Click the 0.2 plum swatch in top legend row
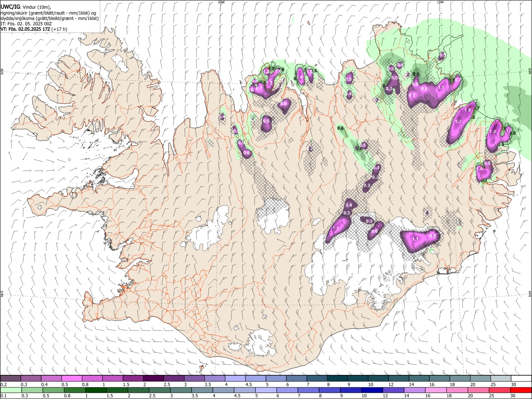 pyautogui.click(x=10, y=379)
